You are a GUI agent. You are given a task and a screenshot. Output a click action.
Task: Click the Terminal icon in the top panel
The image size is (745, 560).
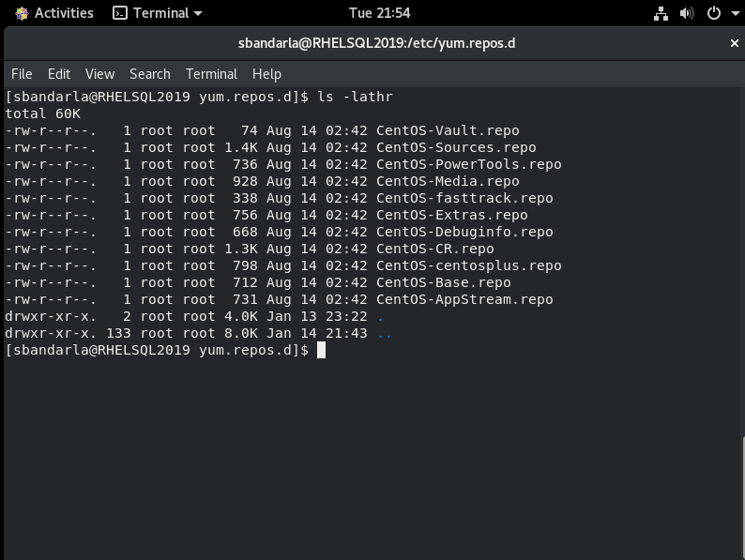coord(120,13)
